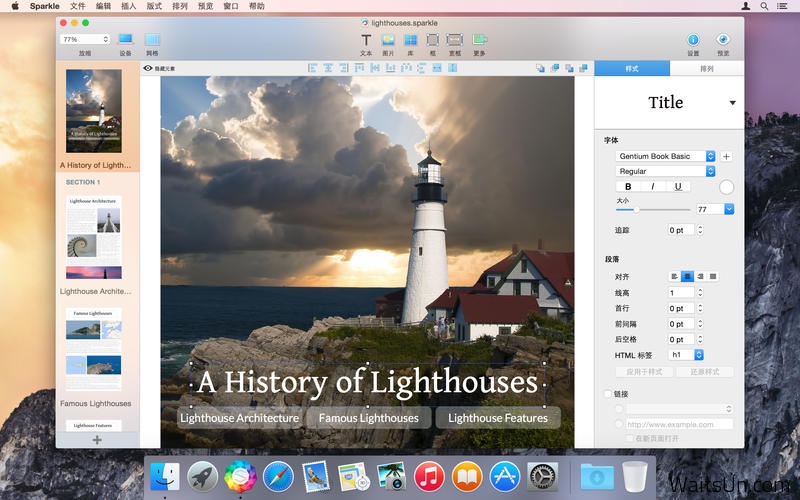Open Safari from the Dock
Screen dimensions: 800x500
[x=278, y=477]
